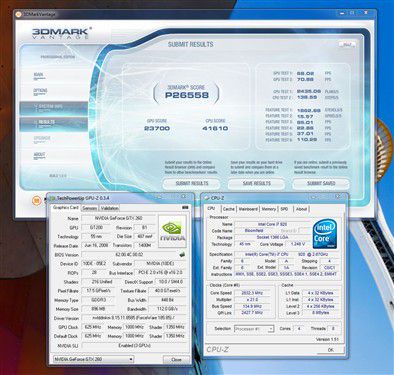
Task: Click the 3DMark Vantage logo
Action: tap(61, 33)
